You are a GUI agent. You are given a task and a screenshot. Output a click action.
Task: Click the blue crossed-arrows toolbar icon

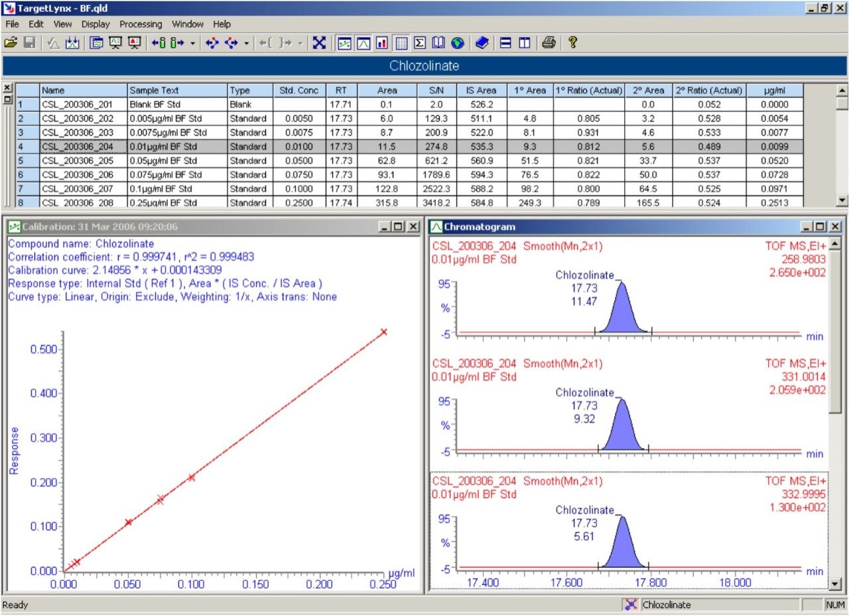[320, 43]
